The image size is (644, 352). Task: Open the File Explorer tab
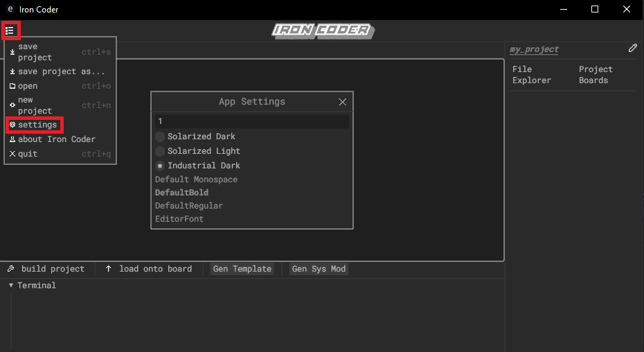pos(532,75)
